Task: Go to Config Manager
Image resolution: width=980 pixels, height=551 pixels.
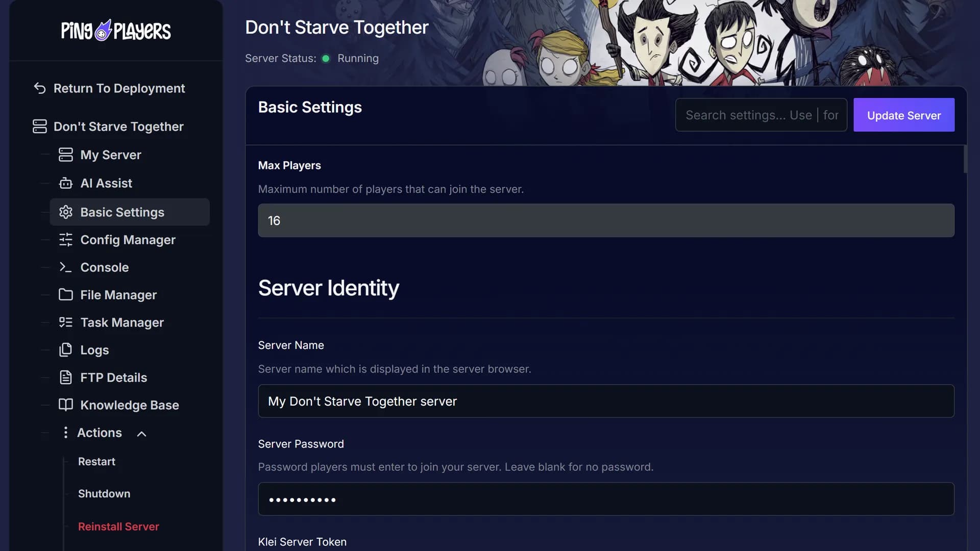Action: 128,240
